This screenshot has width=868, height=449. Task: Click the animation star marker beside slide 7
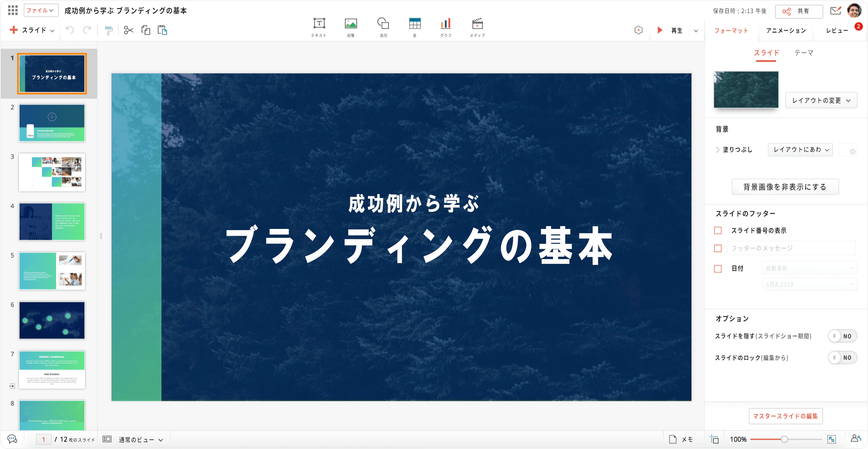(x=12, y=386)
